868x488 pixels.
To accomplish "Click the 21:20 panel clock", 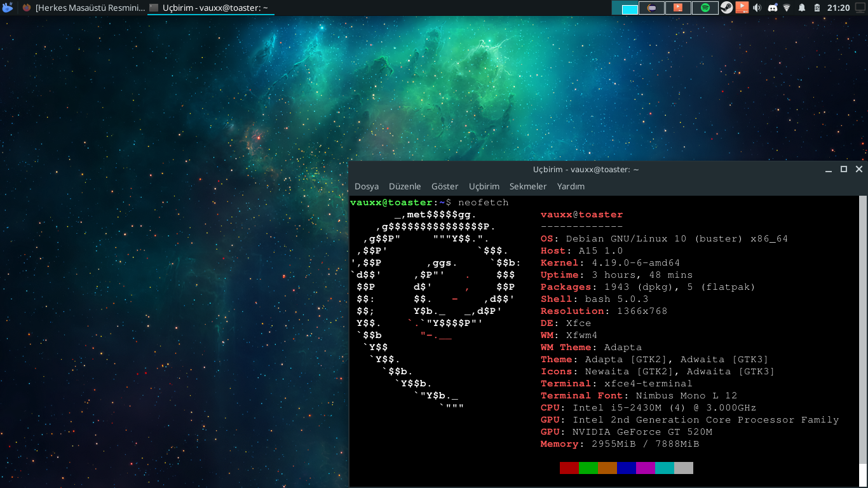I will pos(839,8).
